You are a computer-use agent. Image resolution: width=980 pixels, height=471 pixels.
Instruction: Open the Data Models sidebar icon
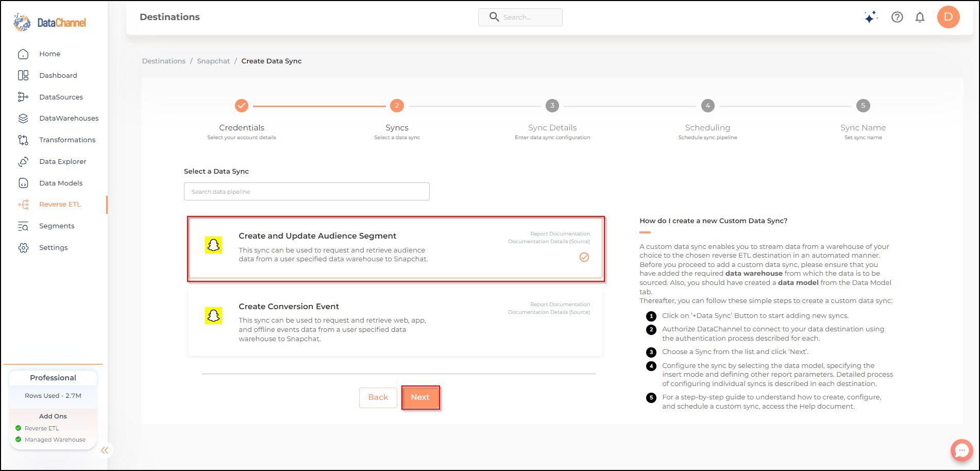23,183
